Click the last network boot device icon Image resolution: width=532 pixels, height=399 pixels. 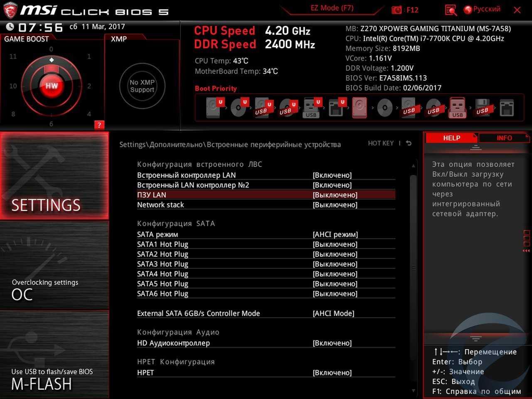tap(507, 108)
